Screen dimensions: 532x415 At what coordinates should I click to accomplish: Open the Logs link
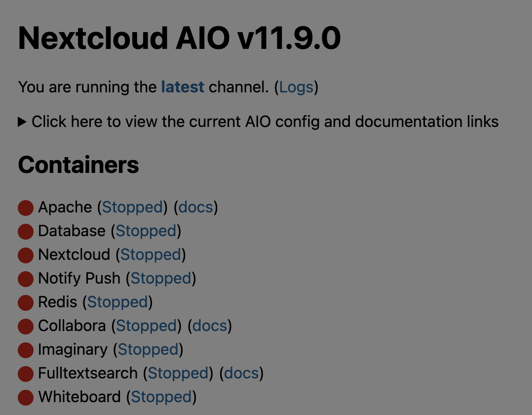[x=296, y=87]
